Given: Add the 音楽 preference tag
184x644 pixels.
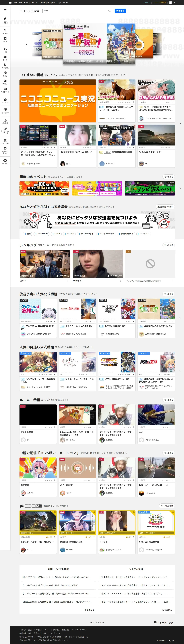Looking at the screenshot, I should (28, 234).
